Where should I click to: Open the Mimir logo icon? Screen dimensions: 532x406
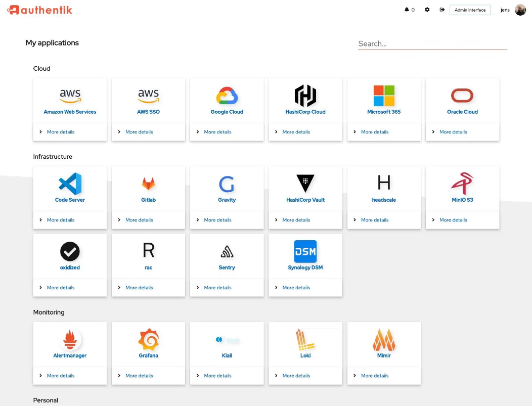[x=384, y=339]
